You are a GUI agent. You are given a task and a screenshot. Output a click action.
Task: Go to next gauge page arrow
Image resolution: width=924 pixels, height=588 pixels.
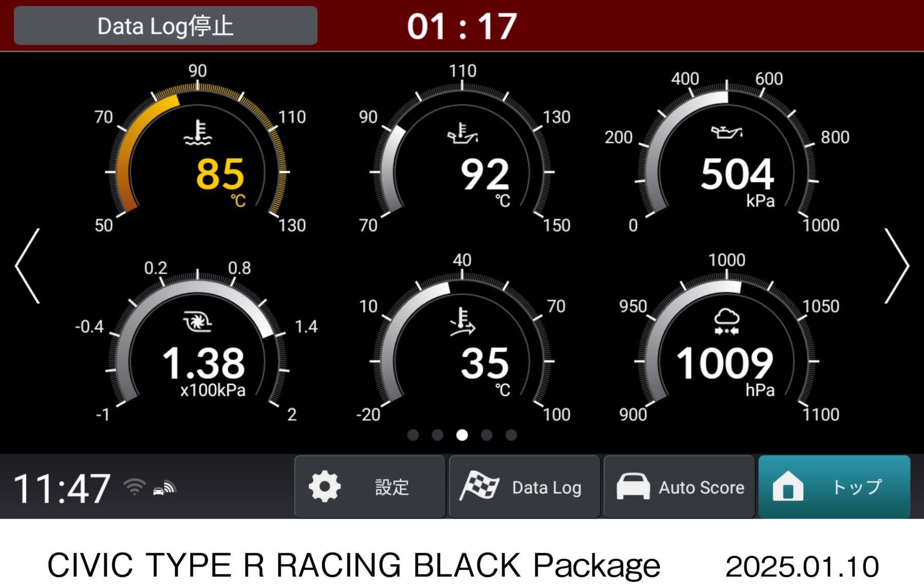[897, 266]
